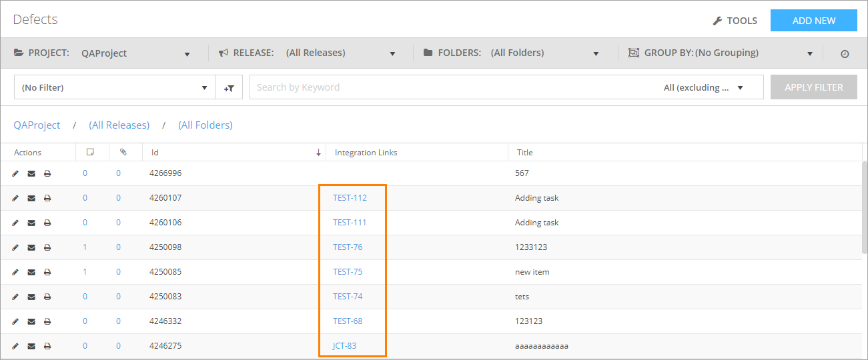Click the print icon for defect 4260106

(x=47, y=223)
